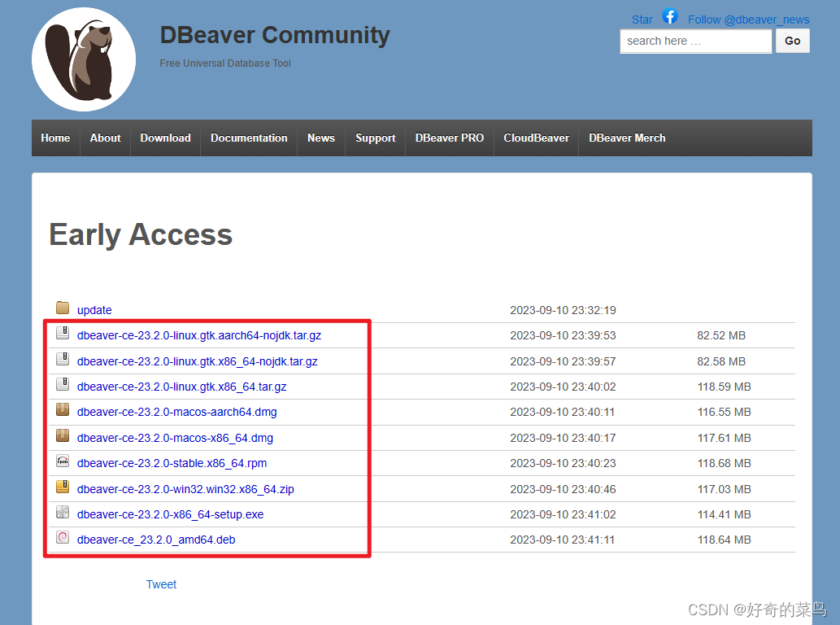
Task: Click the Go search button
Action: coord(792,41)
